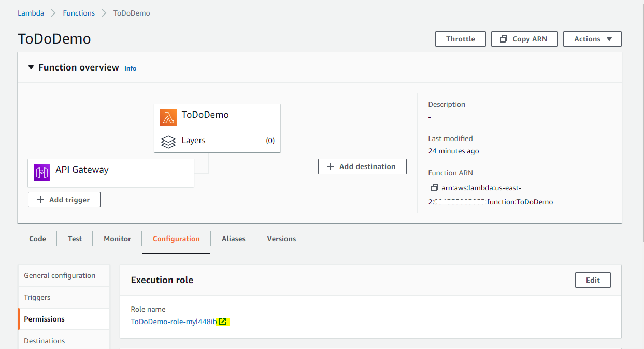Switch to the Versions tab

[x=281, y=239]
